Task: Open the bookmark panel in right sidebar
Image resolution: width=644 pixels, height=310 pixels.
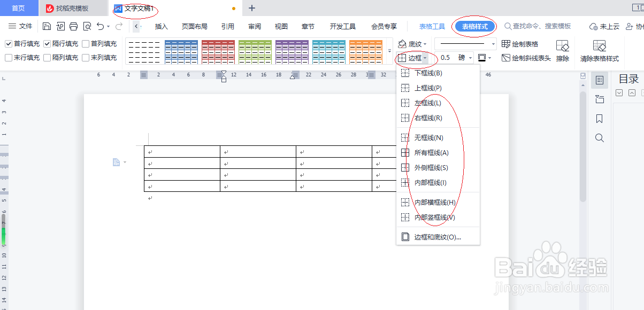Action: (x=599, y=119)
